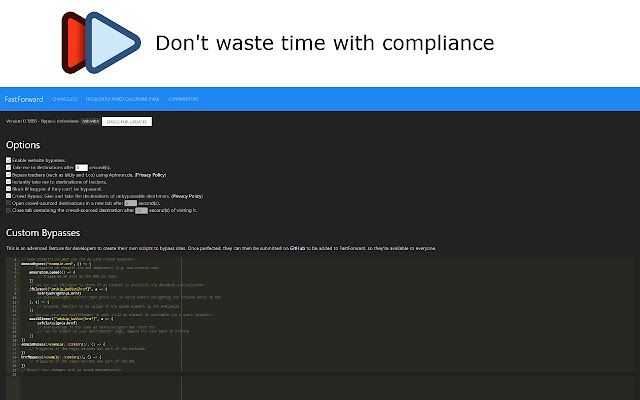
Task: Open the Changelog menu item
Action: 64,99
